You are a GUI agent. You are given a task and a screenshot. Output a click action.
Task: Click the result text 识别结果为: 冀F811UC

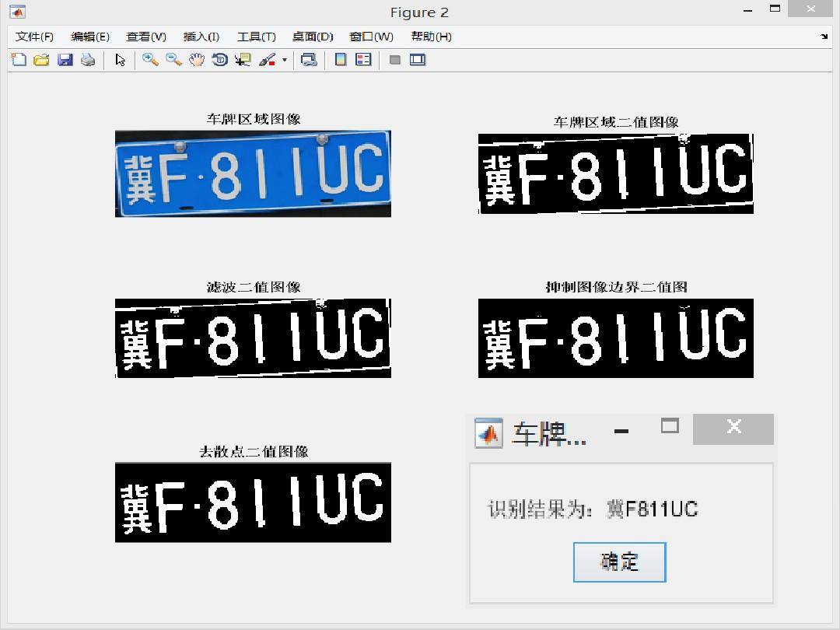pyautogui.click(x=593, y=509)
